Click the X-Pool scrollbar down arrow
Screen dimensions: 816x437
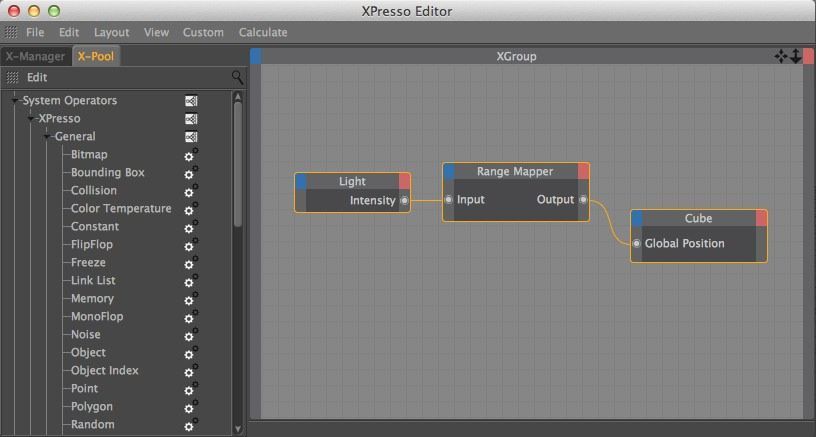pyautogui.click(x=238, y=429)
